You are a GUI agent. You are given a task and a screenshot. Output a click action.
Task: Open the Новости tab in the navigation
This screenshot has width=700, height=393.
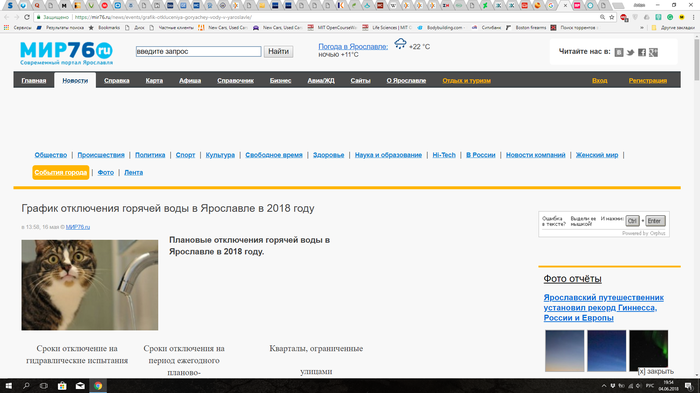[75, 80]
